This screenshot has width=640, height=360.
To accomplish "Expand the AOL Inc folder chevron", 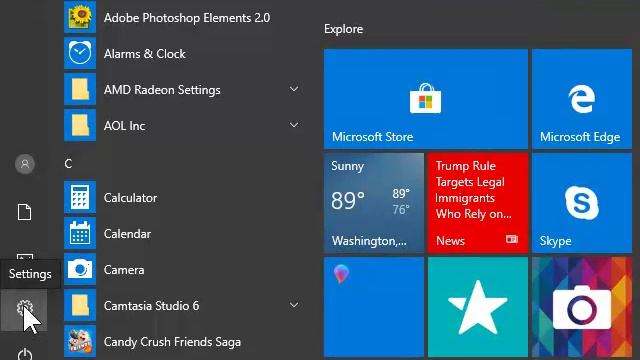I will (294, 125).
